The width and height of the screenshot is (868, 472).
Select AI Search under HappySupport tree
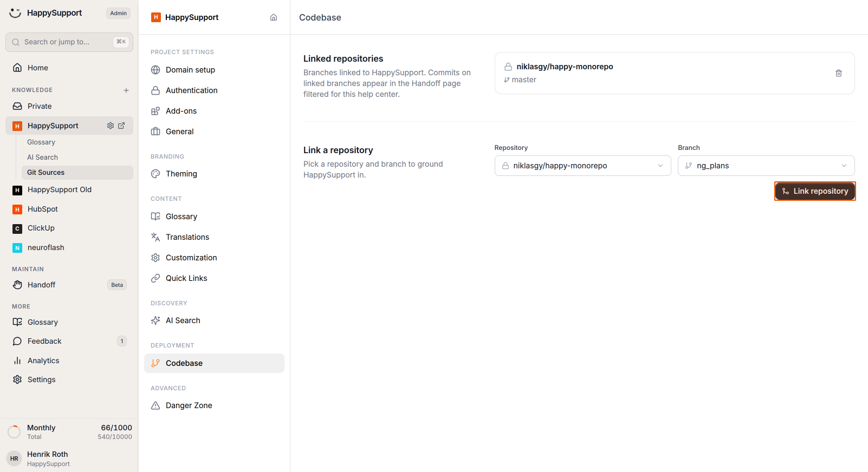77,158
